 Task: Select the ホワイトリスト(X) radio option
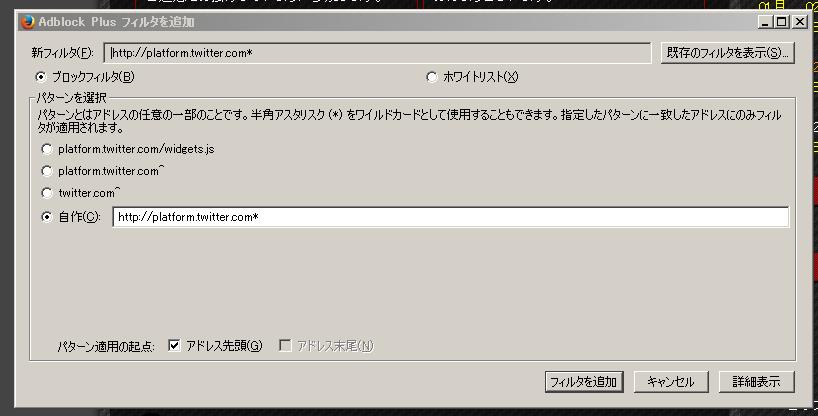[x=431, y=77]
